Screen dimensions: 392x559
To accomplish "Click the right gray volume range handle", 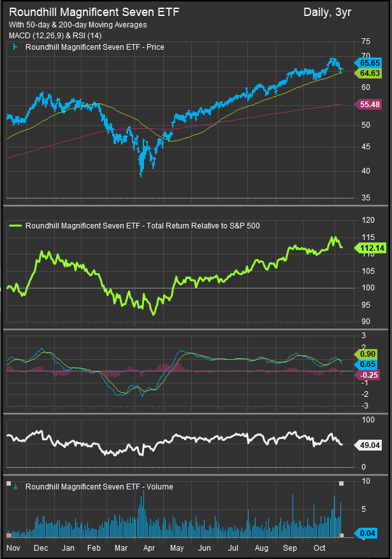I will tap(342, 484).
